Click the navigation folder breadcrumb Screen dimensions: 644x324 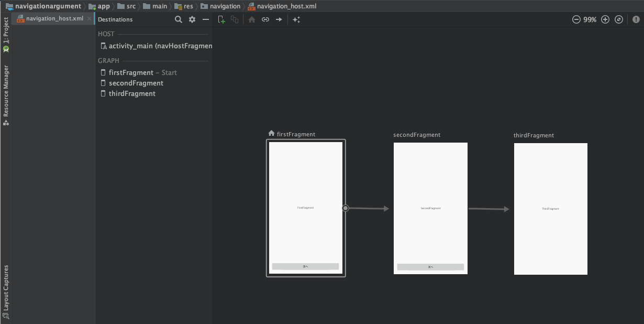tap(220, 6)
